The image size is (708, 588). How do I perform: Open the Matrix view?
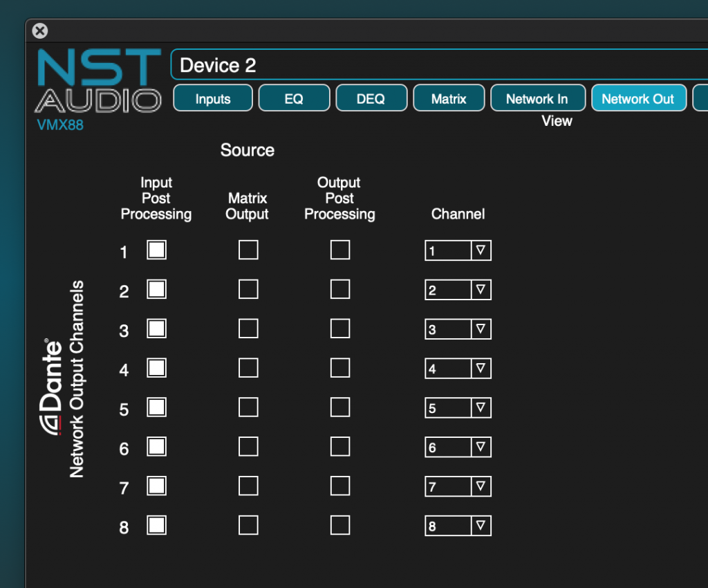coord(448,98)
